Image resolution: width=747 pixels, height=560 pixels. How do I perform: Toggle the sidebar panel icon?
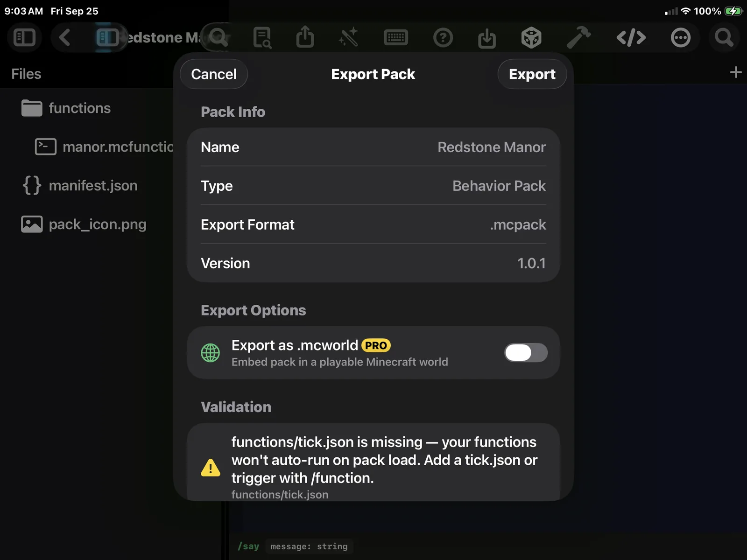point(25,37)
